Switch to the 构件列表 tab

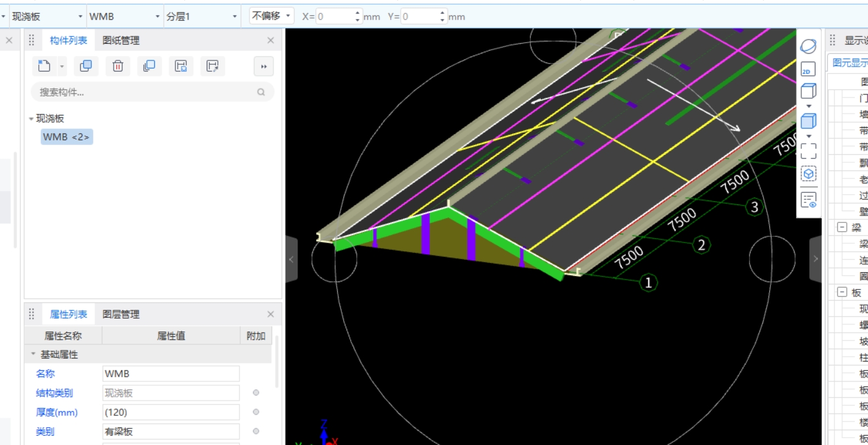(69, 41)
